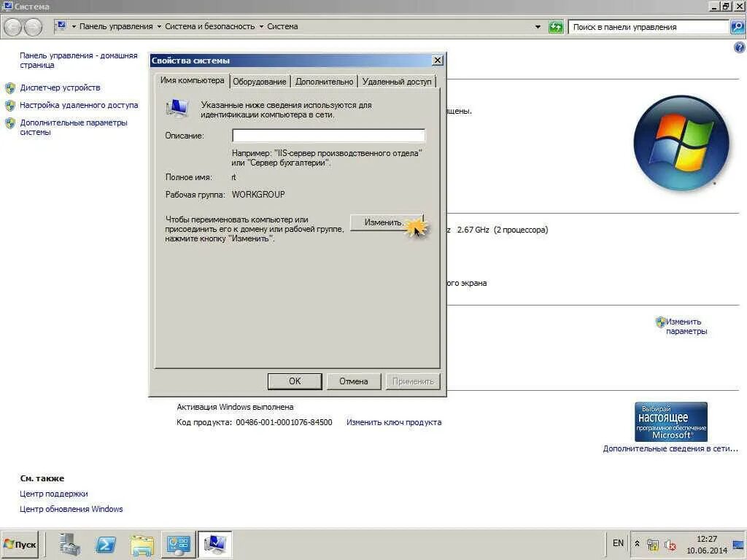Viewport: 747px width, 560px height.
Task: Show hidden tray icons arrow
Action: [x=637, y=544]
